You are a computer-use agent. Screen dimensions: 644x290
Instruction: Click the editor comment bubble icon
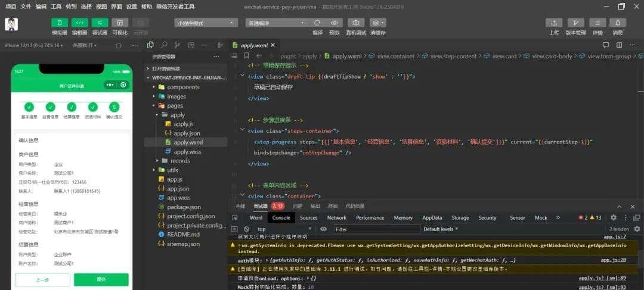[605, 45]
